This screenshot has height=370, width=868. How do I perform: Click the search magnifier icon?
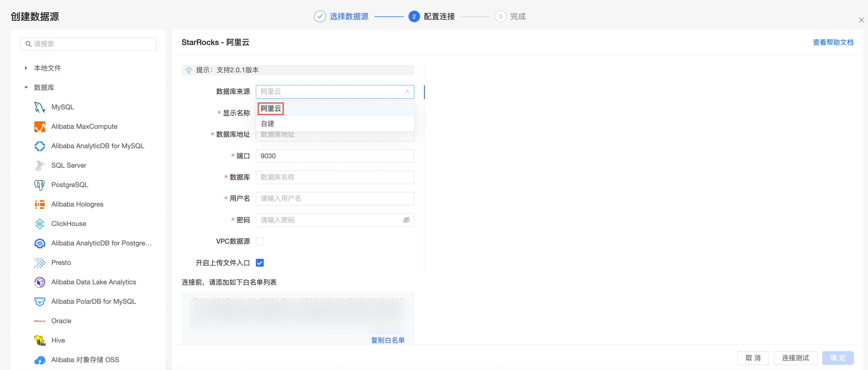point(29,44)
